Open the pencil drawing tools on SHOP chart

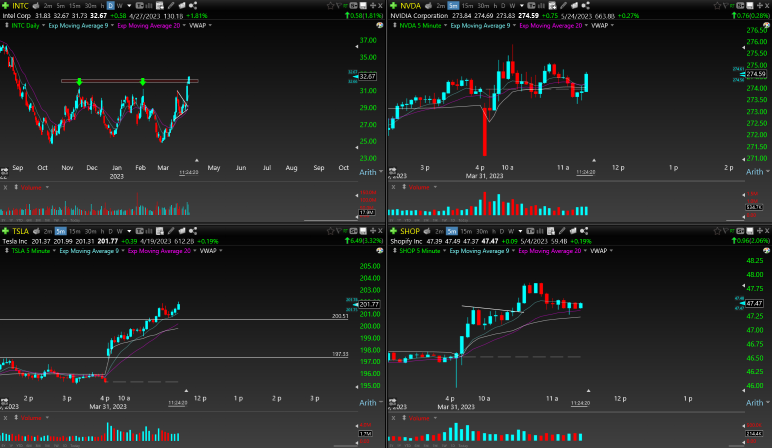click(562, 231)
